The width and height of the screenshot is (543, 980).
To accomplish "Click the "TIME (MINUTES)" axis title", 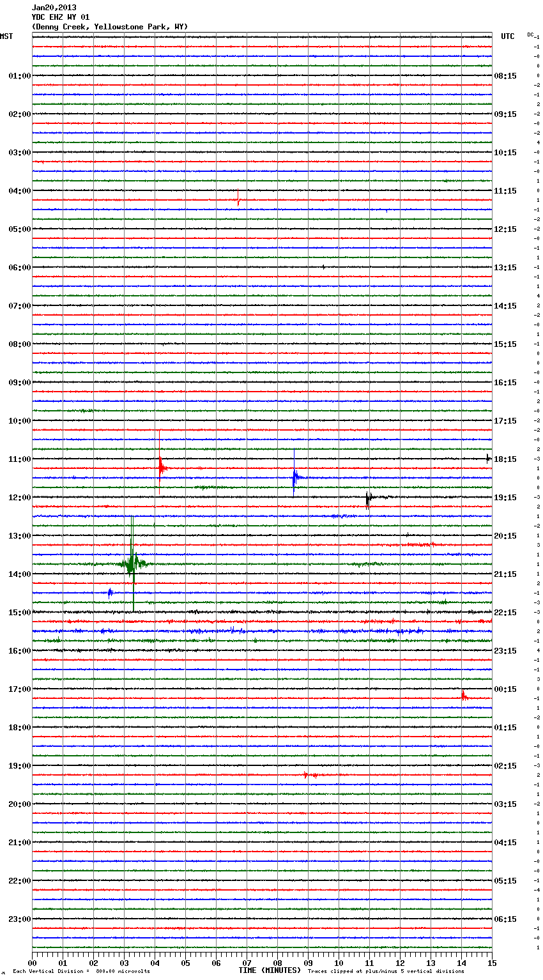I will pyautogui.click(x=270, y=970).
